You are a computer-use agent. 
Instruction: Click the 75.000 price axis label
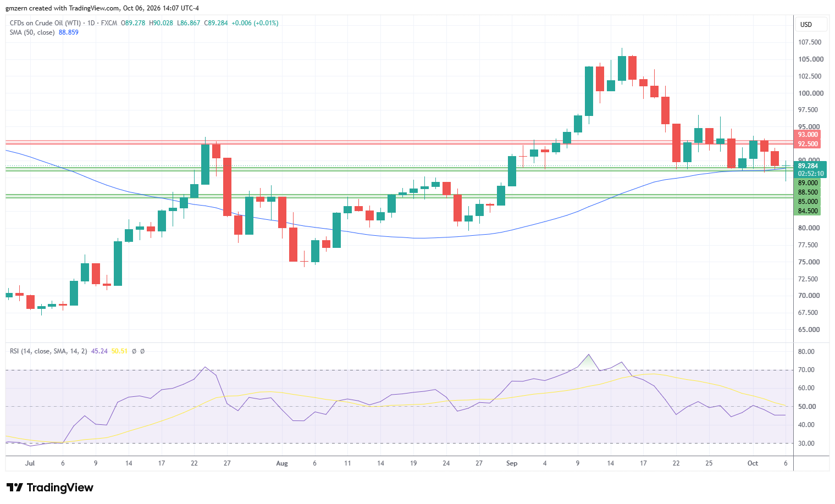pyautogui.click(x=809, y=262)
